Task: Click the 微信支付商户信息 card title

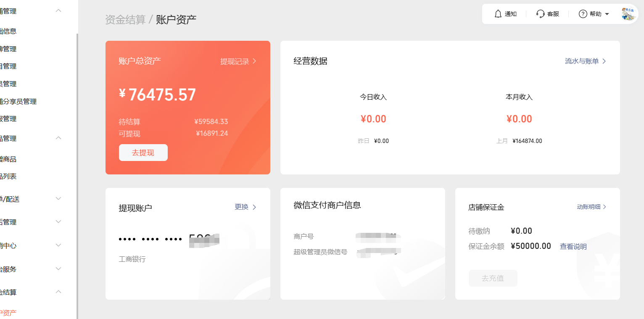Action: pyautogui.click(x=327, y=205)
